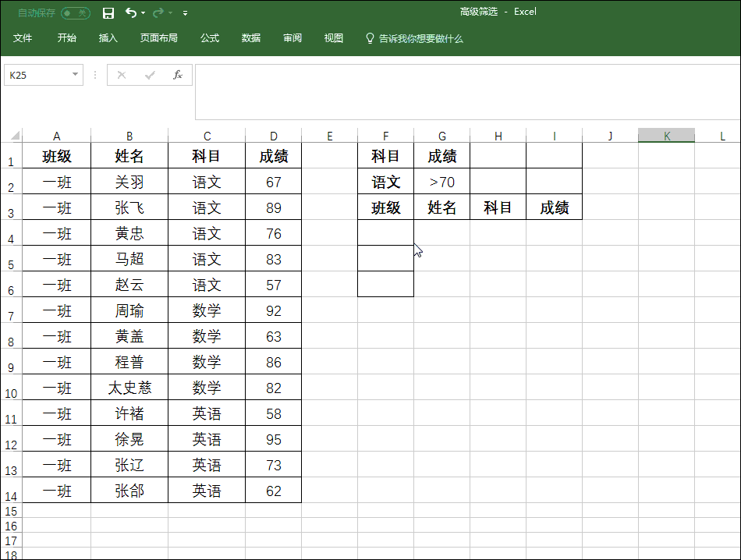Click the 一班 cell in 黄盖's row

[x=57, y=336]
